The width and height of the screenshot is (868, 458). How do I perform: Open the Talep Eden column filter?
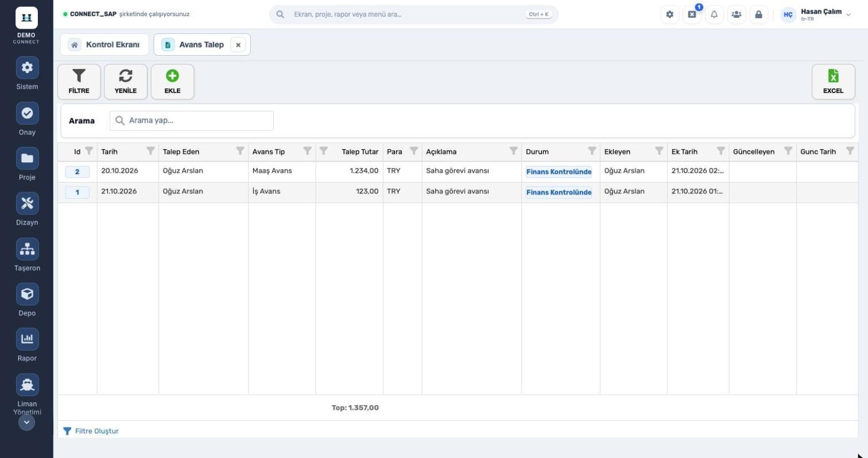[x=240, y=151]
